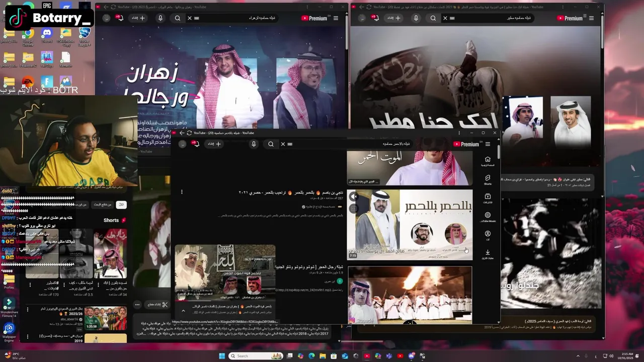The image size is (644, 362).
Task: Open notifications bell in the left YouTube window
Action: point(119,18)
